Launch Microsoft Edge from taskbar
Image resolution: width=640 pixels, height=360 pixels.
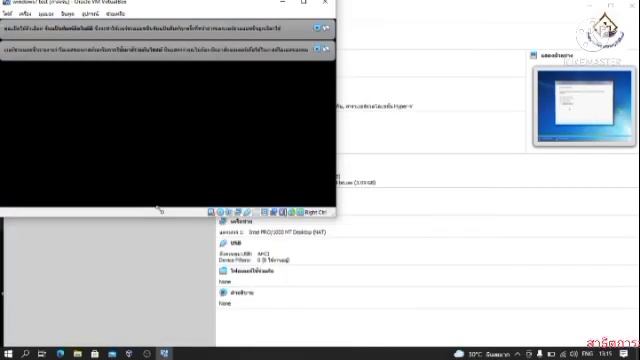pyautogui.click(x=60, y=354)
